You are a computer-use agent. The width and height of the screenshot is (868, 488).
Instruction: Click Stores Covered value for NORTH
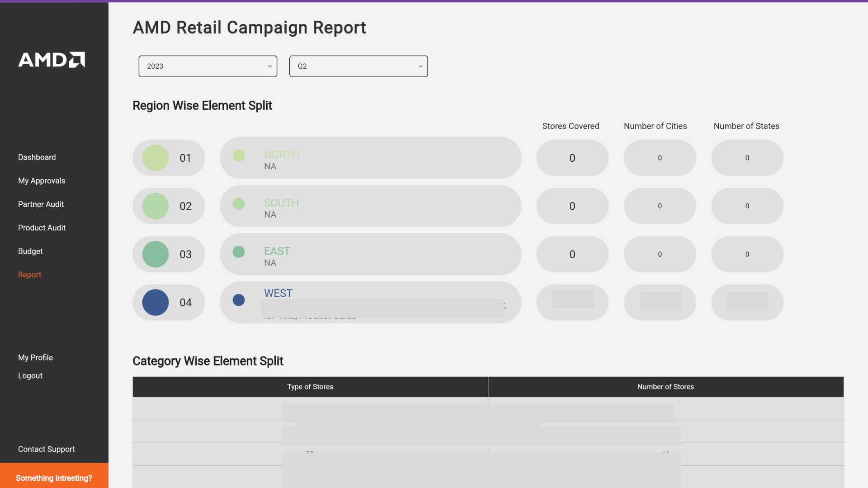[x=572, y=158]
